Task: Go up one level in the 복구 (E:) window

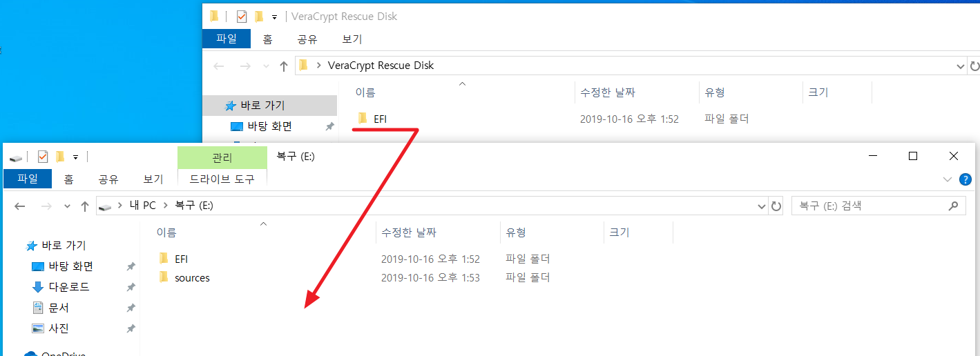Action: coord(85,206)
